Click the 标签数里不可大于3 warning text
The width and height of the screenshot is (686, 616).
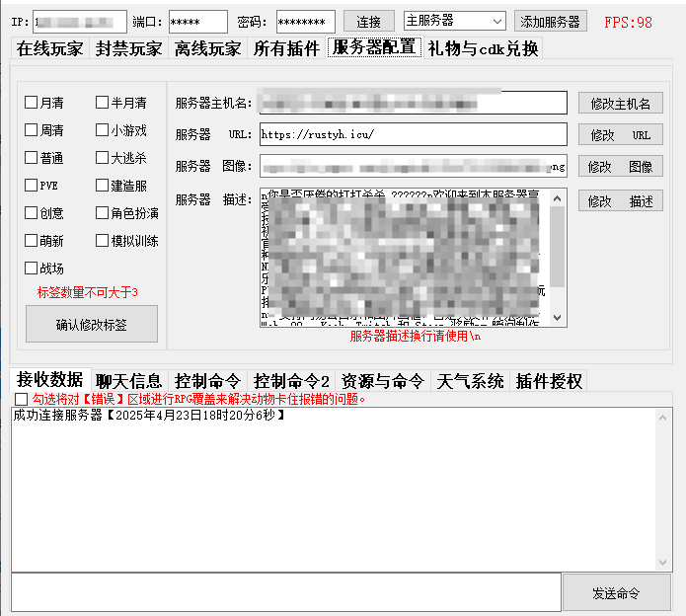88,292
